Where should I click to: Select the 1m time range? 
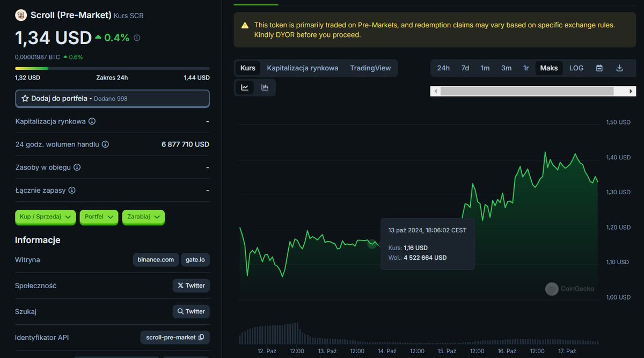485,68
